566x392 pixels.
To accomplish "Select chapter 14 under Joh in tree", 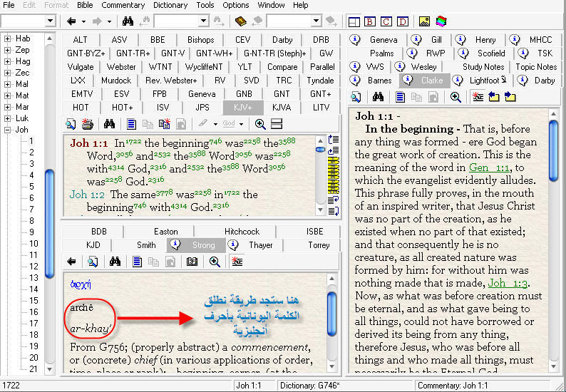I will 34,289.
